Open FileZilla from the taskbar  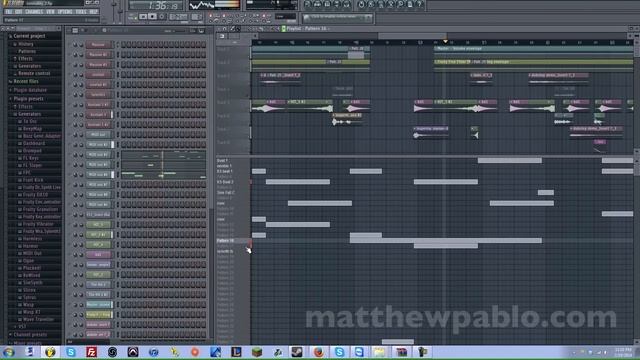91,352
